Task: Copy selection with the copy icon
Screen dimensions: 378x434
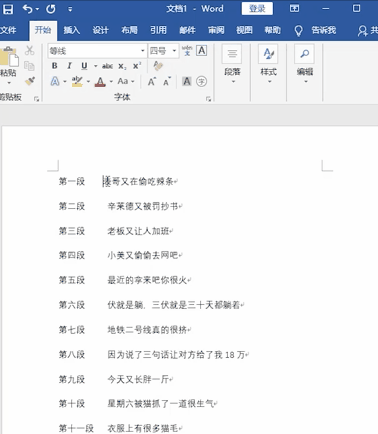Action: tap(29, 66)
